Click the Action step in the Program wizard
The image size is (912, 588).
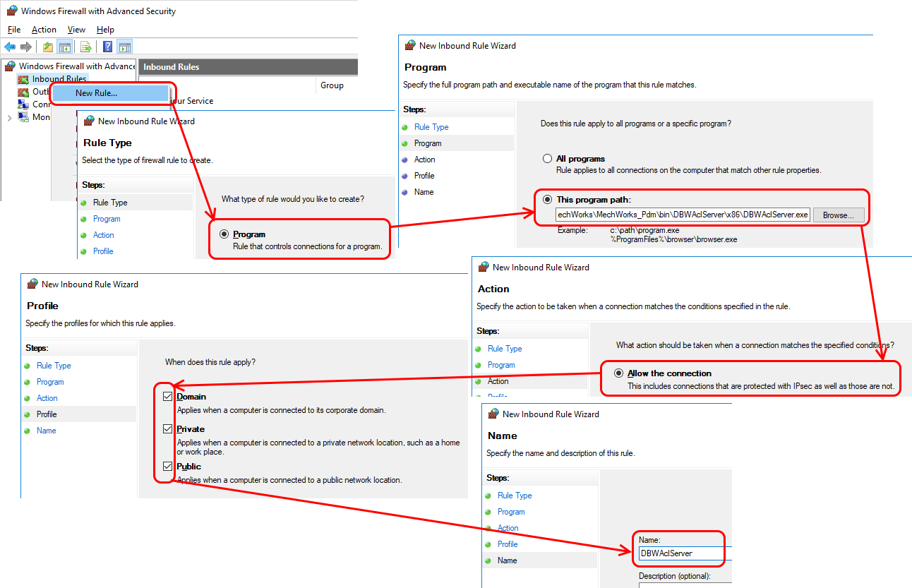tap(424, 160)
